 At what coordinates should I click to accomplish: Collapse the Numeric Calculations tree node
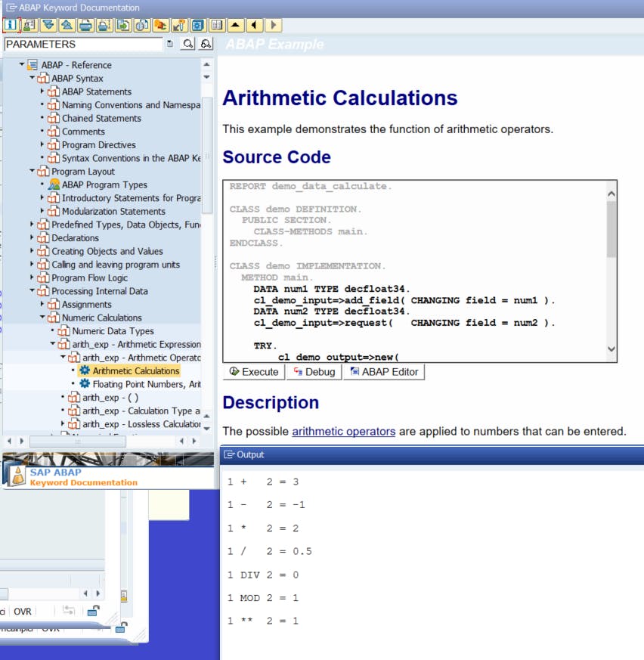(x=42, y=318)
